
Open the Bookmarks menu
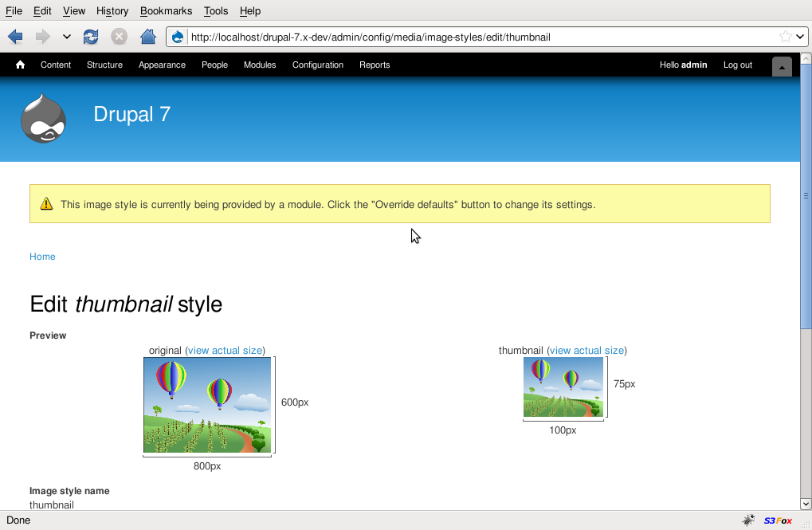(x=166, y=11)
